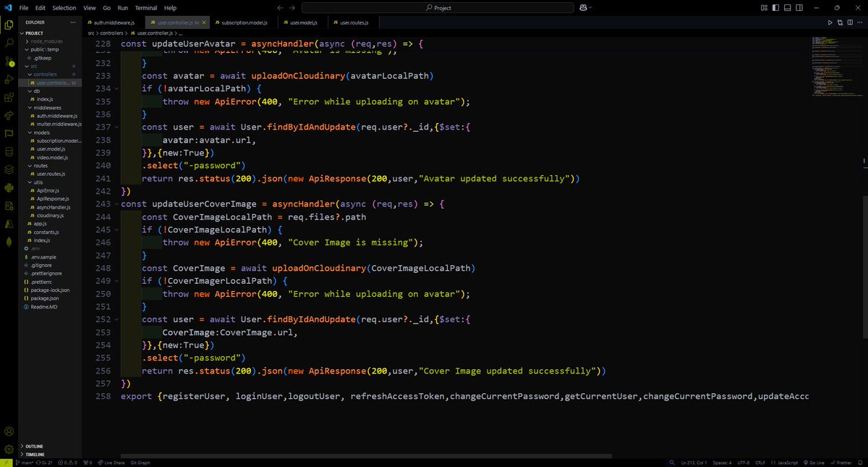The image size is (868, 467).
Task: Split the editor right
Action: pos(851,23)
